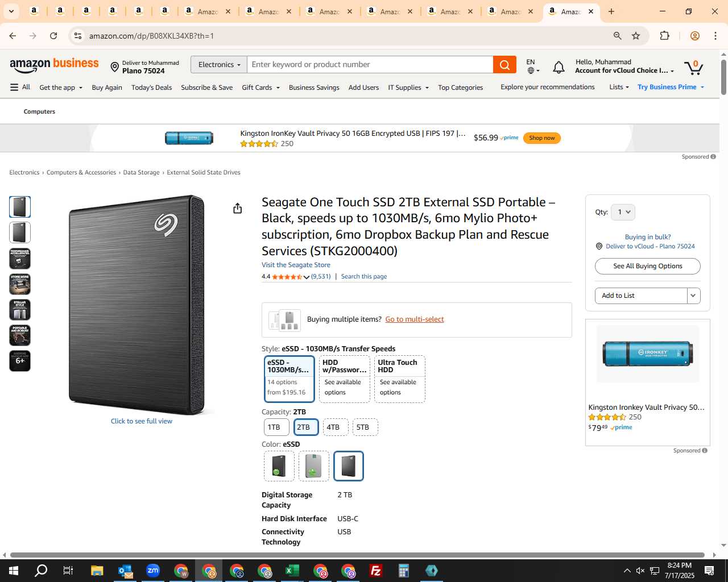Open Today's Deals in the navigation bar
Image resolution: width=728 pixels, height=582 pixels.
[x=151, y=88]
